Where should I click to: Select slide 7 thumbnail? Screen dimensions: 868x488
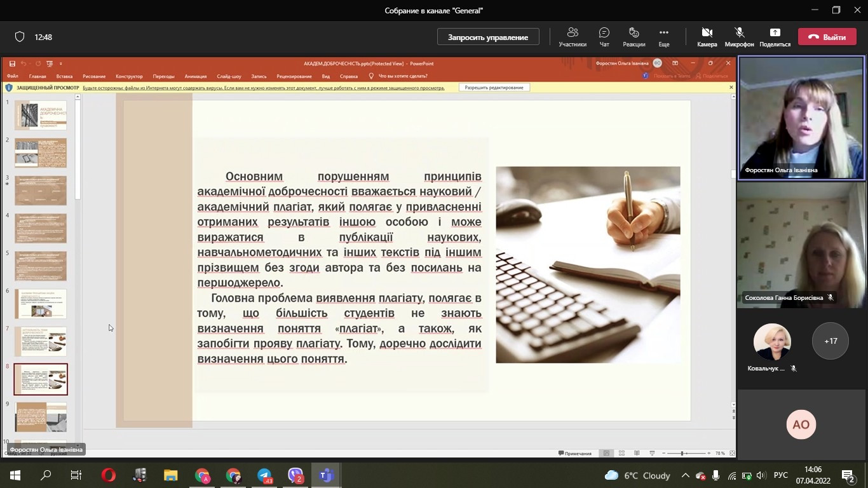point(41,341)
